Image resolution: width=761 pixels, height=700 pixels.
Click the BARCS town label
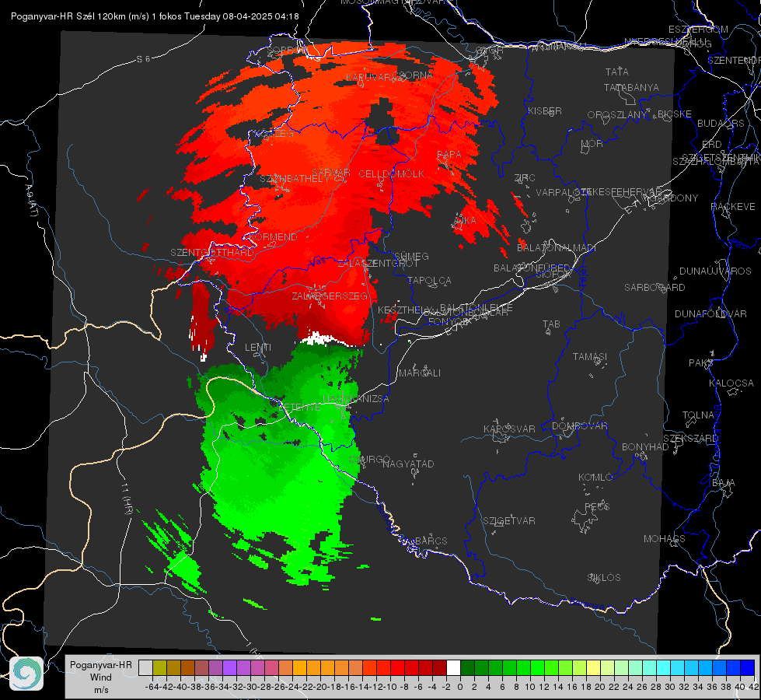click(x=431, y=541)
